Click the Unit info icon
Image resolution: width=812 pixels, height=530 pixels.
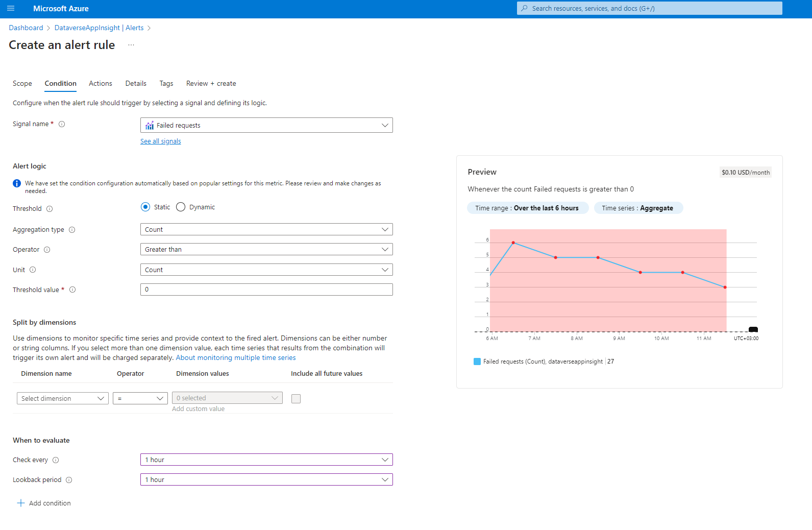[x=33, y=270]
